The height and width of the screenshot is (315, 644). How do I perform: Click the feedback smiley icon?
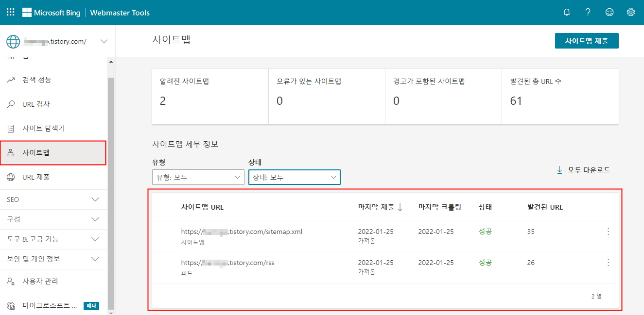tap(609, 12)
